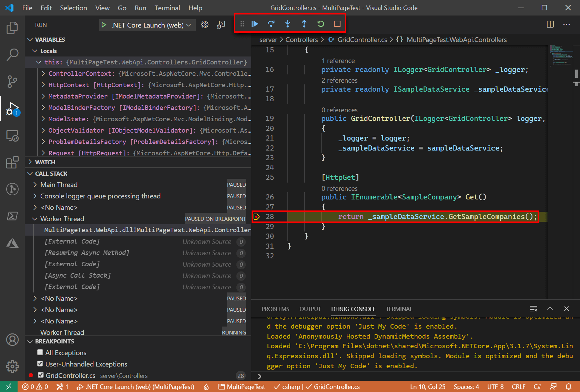Disable User-Unhandled Exceptions checkbox
The height and width of the screenshot is (392, 580).
click(40, 364)
